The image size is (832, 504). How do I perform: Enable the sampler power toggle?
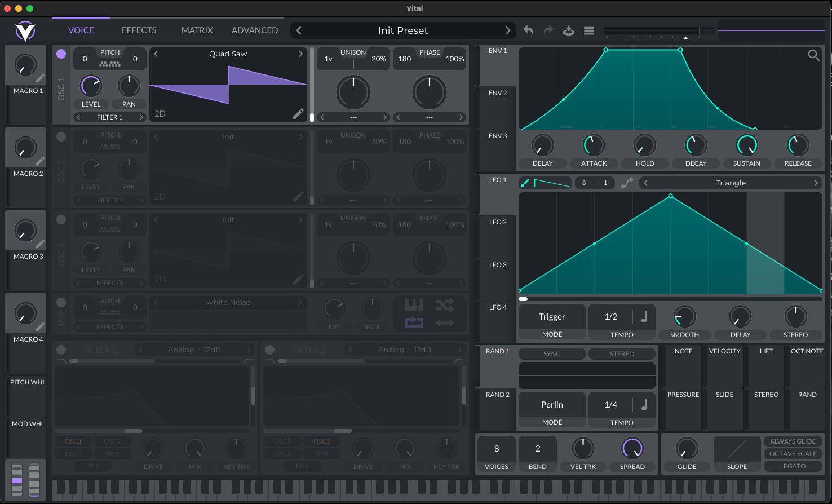coord(61,302)
